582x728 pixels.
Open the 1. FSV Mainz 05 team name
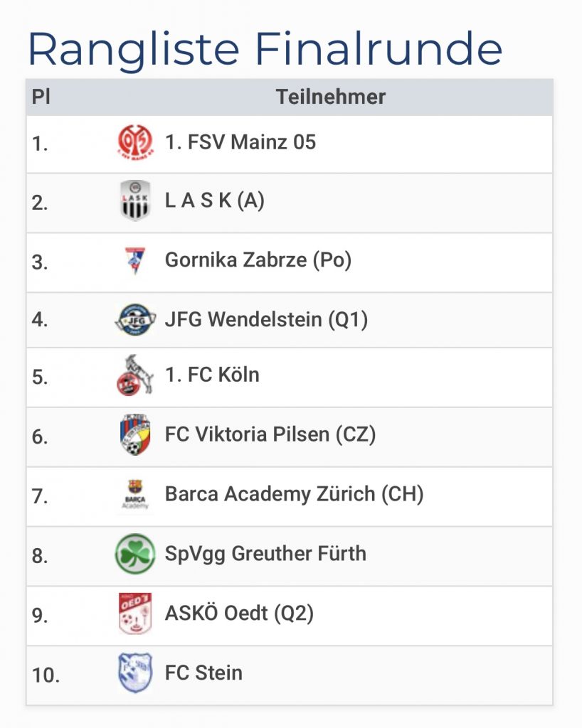pyautogui.click(x=240, y=142)
